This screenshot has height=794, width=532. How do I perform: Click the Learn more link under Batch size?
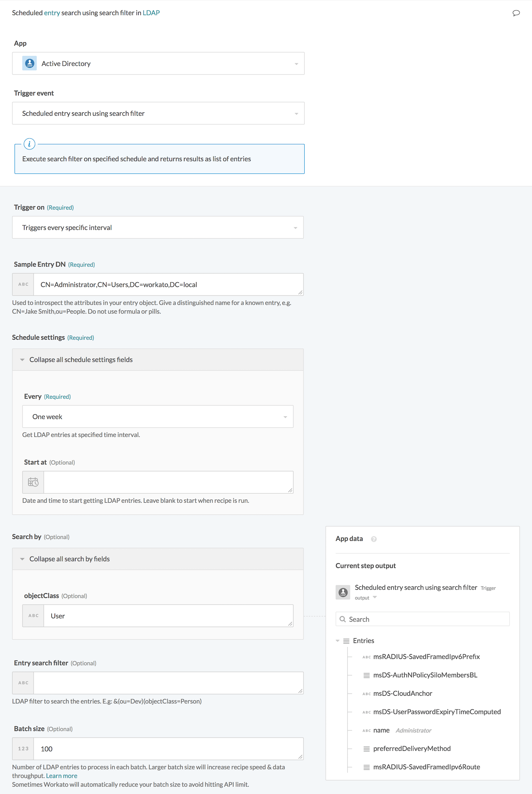61,776
